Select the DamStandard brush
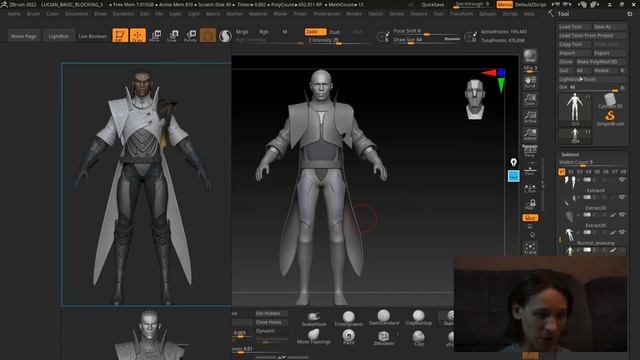640x360 pixels. coord(384,318)
